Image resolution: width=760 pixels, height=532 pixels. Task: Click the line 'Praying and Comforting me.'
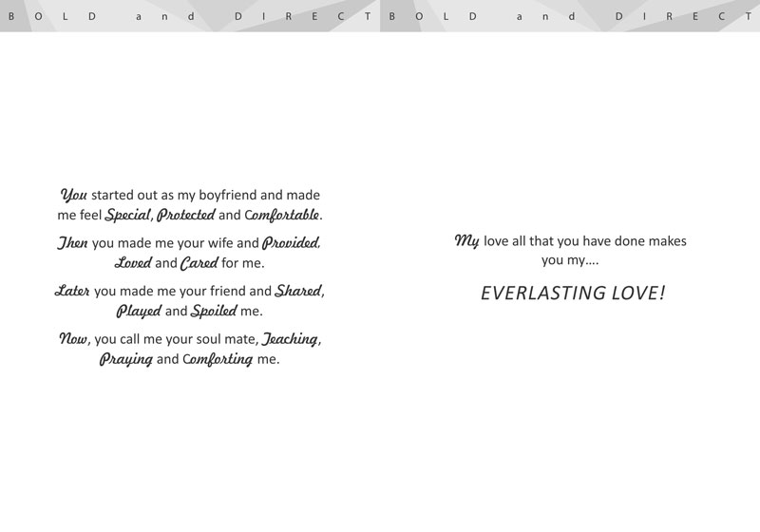click(x=189, y=359)
